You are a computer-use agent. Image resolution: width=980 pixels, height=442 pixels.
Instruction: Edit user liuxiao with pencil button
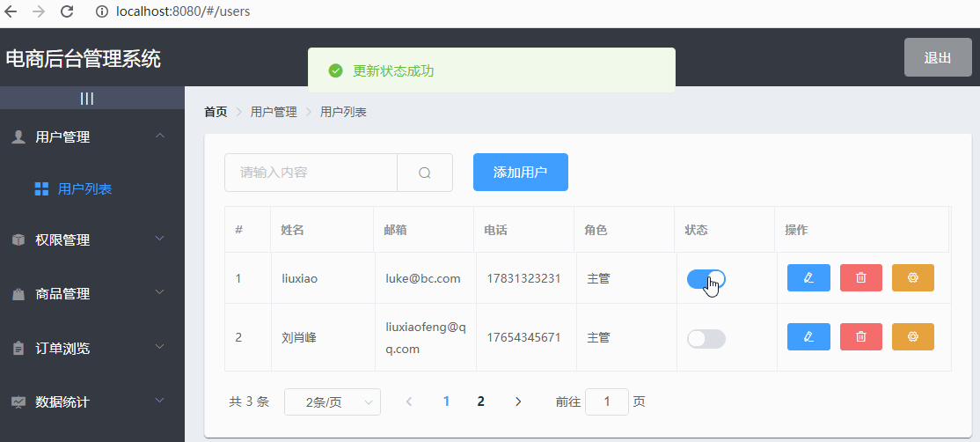(x=808, y=277)
